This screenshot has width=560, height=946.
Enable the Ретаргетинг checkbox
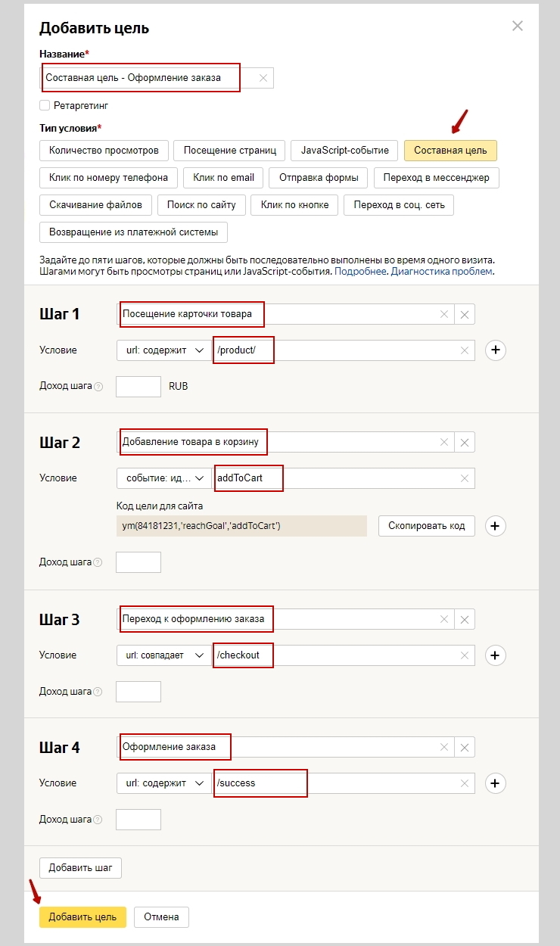point(45,105)
